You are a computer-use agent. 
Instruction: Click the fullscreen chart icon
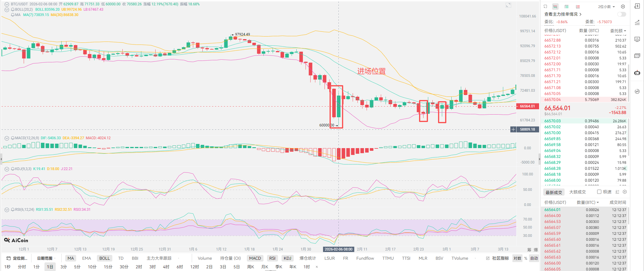coord(508,5)
